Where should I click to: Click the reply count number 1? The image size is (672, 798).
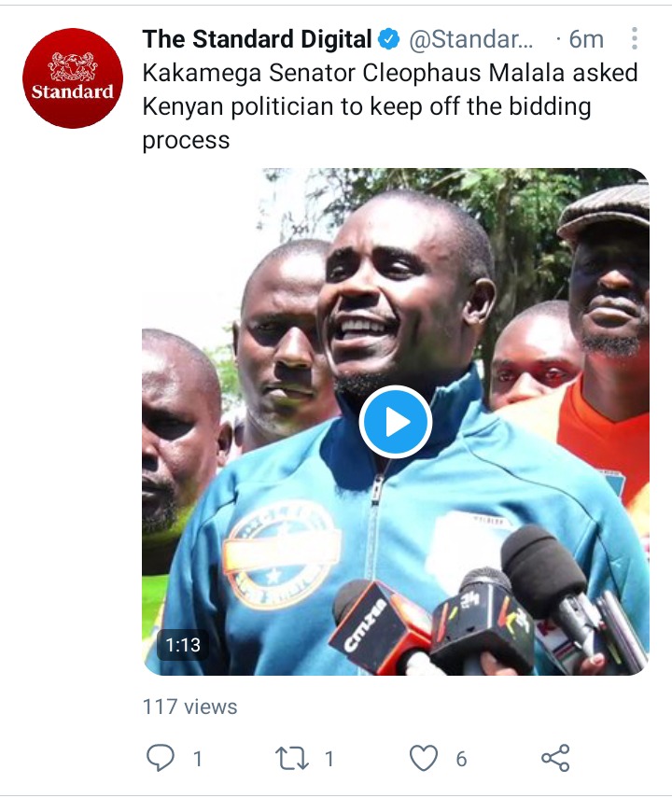(x=198, y=760)
